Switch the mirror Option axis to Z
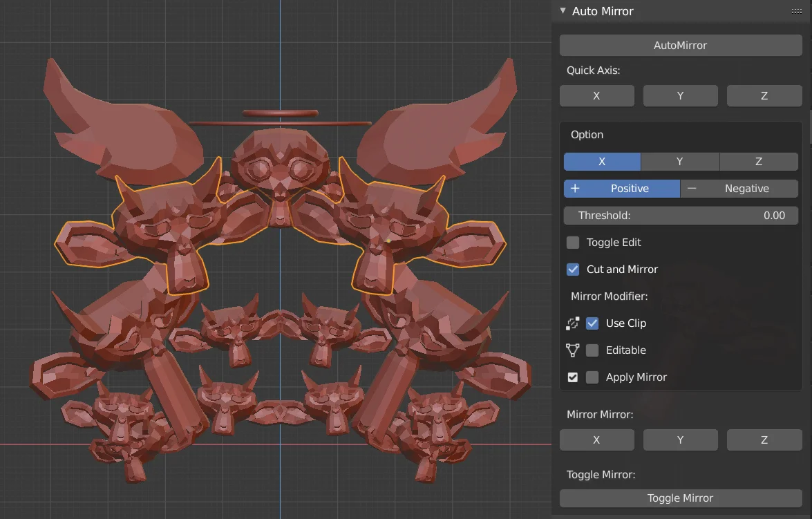Image resolution: width=812 pixels, height=519 pixels. [x=758, y=161]
